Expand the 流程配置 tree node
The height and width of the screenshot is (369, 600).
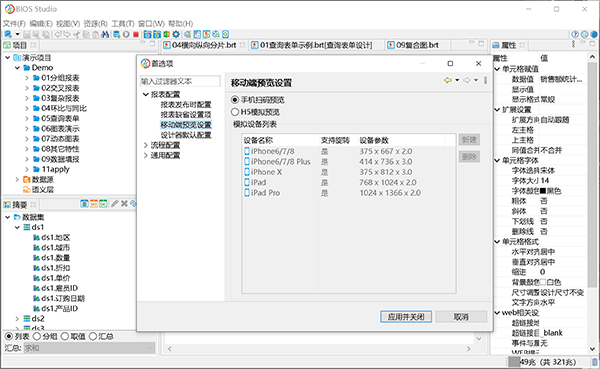coord(145,145)
